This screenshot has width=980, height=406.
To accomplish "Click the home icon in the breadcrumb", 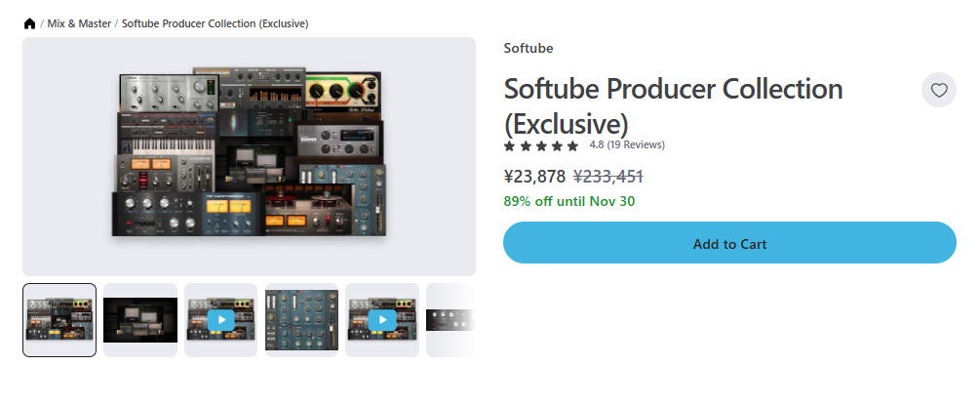I will (30, 22).
